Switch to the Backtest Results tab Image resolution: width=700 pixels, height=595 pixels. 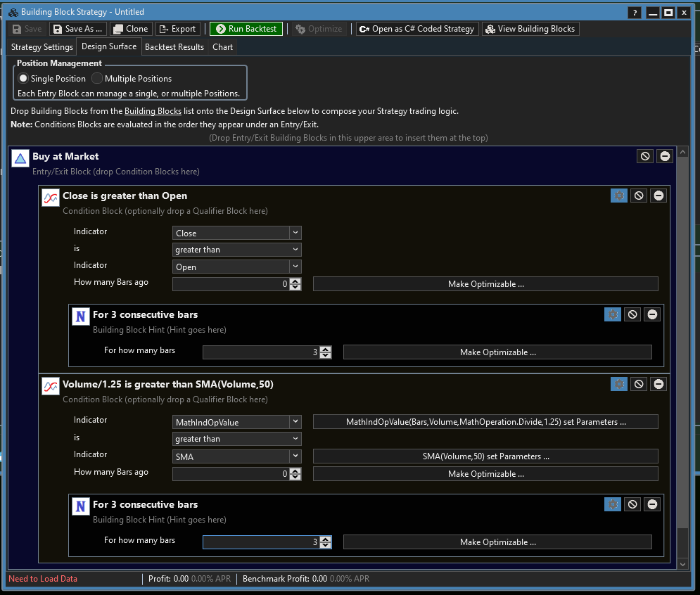(174, 47)
